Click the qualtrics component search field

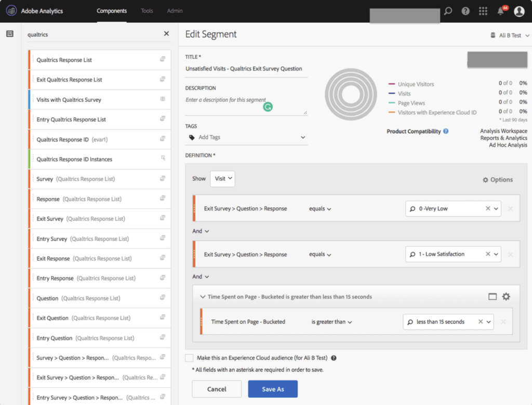pos(94,34)
